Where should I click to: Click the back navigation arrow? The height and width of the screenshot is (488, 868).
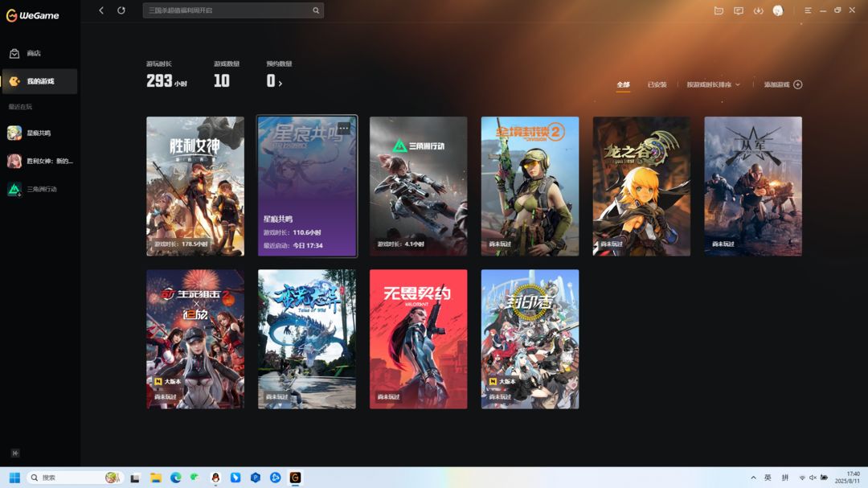[x=101, y=10]
